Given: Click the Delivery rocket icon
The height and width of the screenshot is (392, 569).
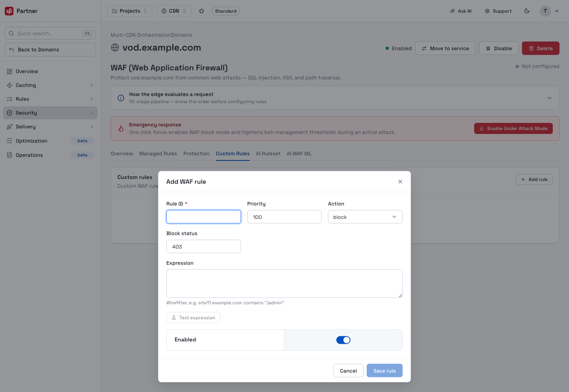Looking at the screenshot, I should pos(9,127).
